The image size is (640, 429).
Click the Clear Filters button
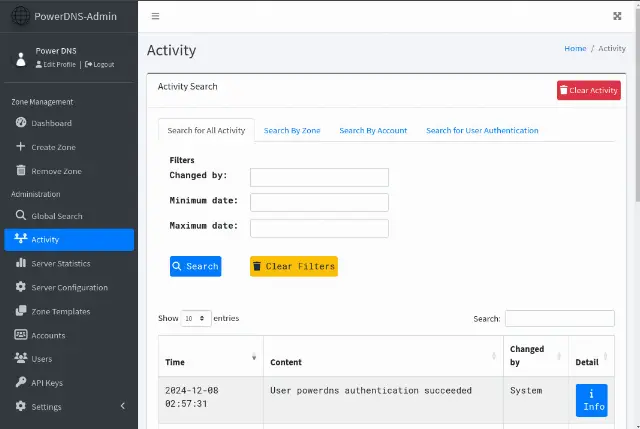294,266
